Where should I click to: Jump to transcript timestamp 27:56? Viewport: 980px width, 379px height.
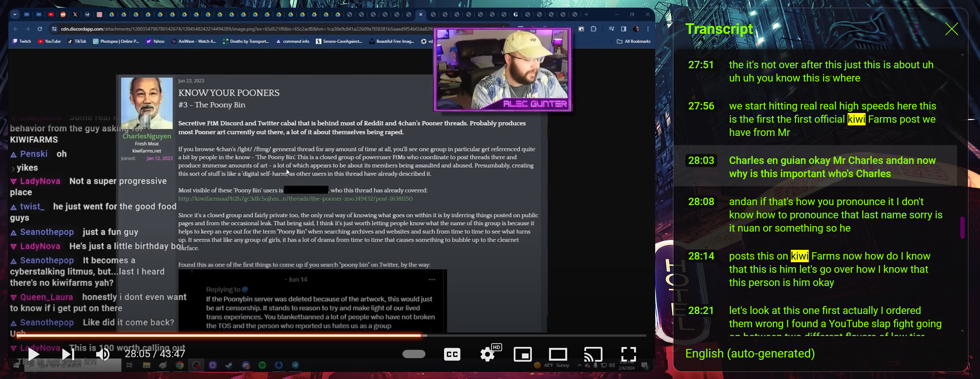pyautogui.click(x=701, y=106)
